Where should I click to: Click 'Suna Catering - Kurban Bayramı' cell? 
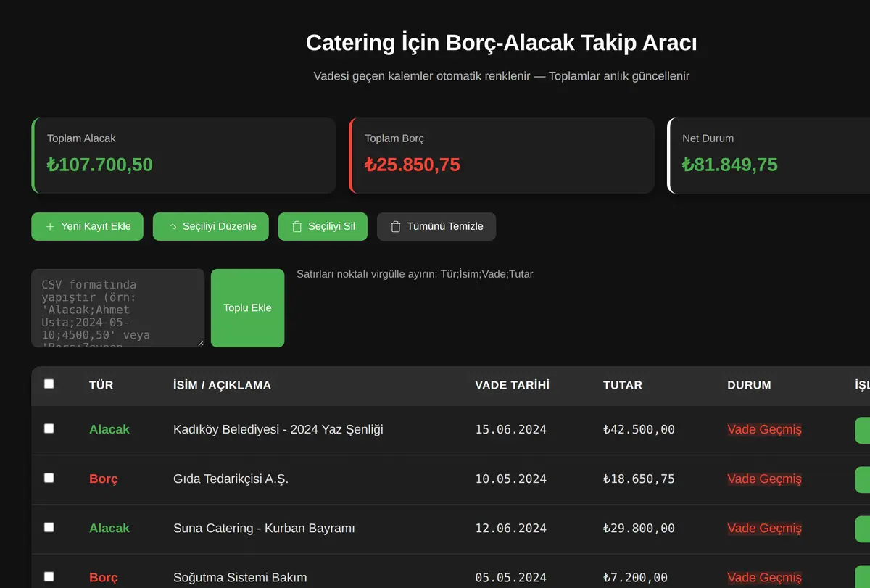[264, 528]
